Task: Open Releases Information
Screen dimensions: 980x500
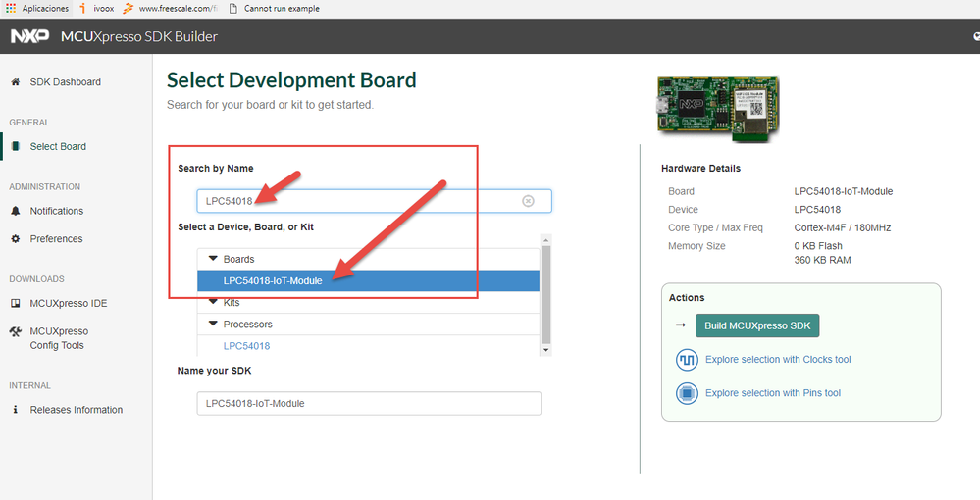Action: pos(77,410)
